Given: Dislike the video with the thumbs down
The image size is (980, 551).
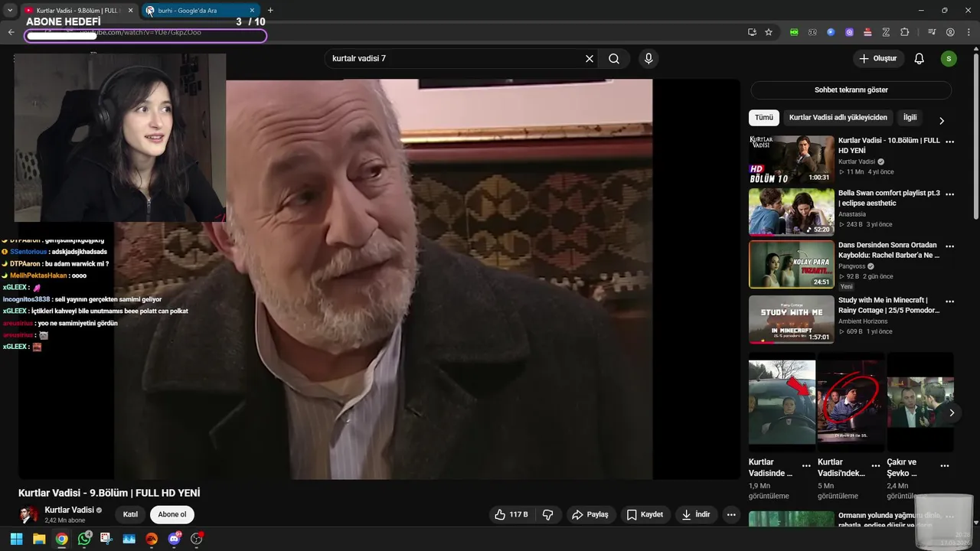Looking at the screenshot, I should click(547, 514).
